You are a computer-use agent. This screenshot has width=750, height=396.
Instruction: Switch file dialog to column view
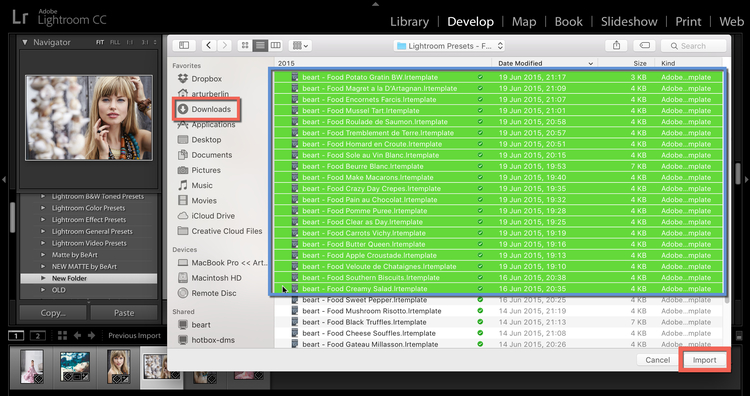(276, 45)
